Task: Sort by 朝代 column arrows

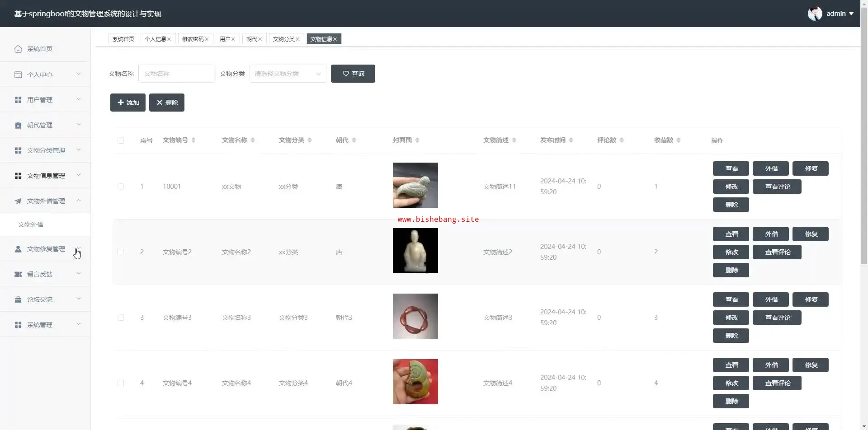Action: (354, 140)
